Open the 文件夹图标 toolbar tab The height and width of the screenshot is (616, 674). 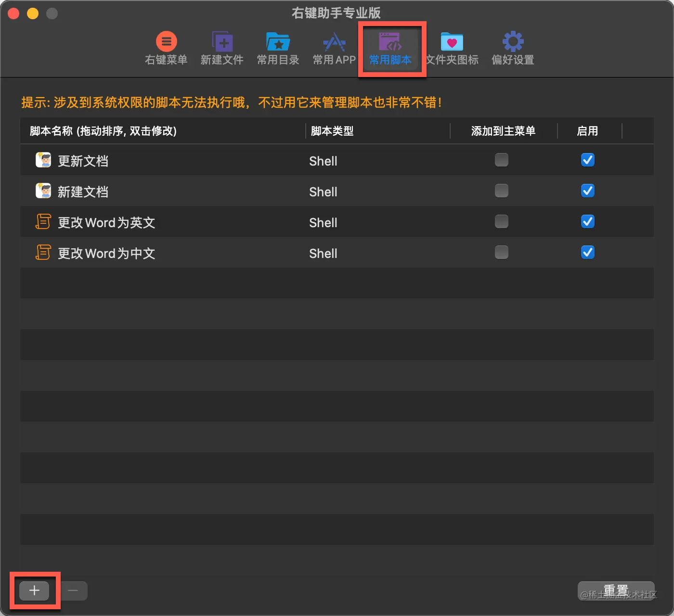click(452, 48)
